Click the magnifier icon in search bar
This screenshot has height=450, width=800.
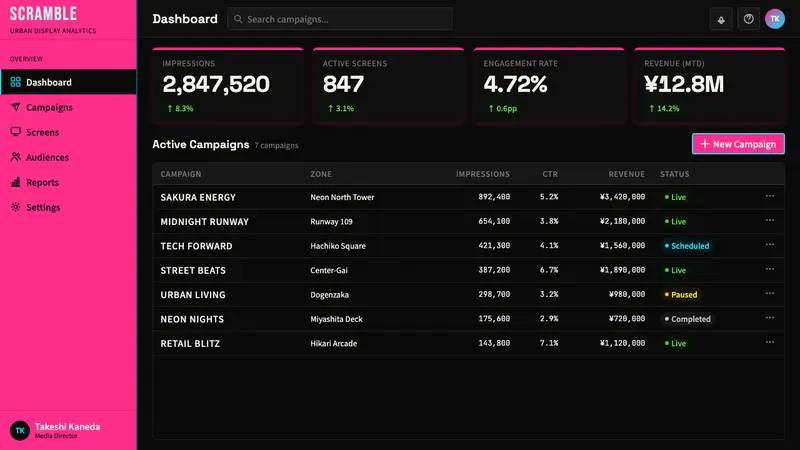(x=238, y=19)
